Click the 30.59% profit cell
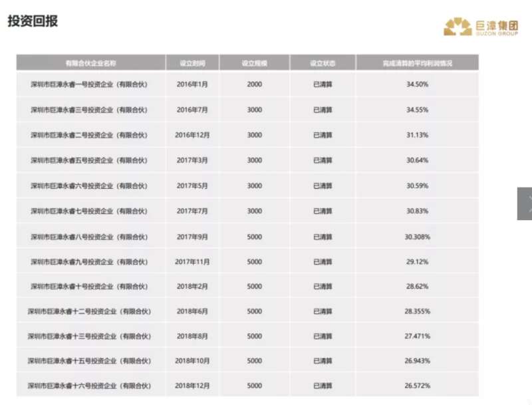 pyautogui.click(x=418, y=186)
